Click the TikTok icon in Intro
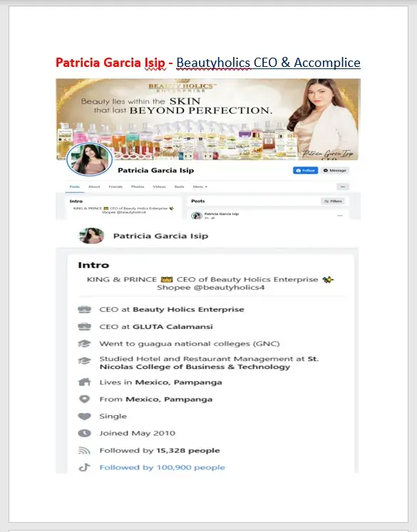Image resolution: width=417 pixels, height=532 pixels. pyautogui.click(x=84, y=467)
